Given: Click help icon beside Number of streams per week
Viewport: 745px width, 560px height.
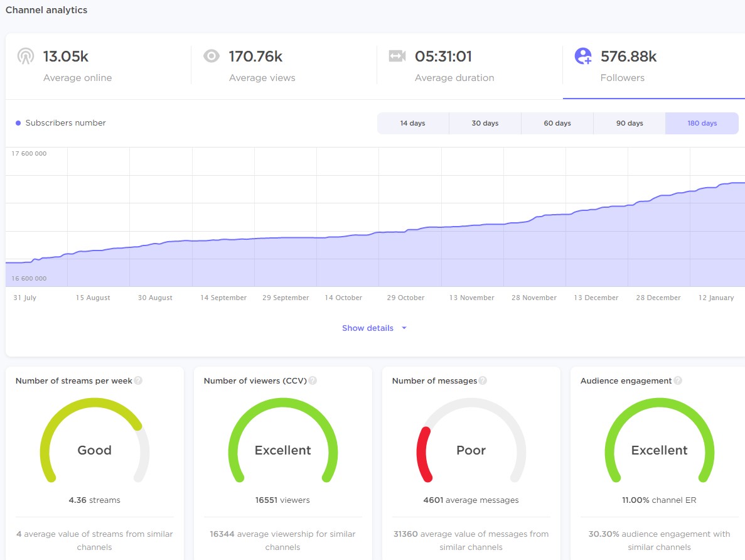Looking at the screenshot, I should 138,380.
